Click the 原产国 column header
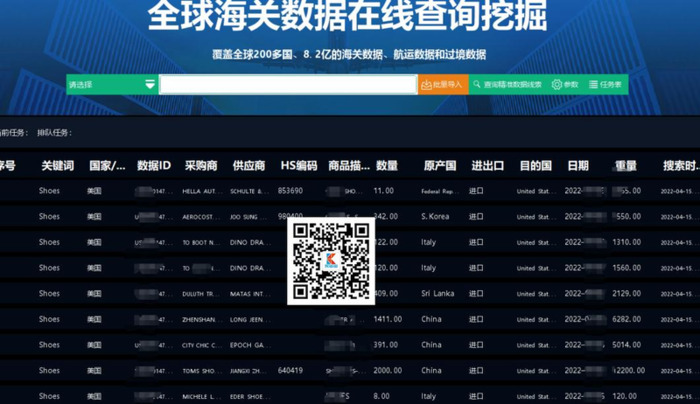The image size is (700, 404). tap(440, 166)
